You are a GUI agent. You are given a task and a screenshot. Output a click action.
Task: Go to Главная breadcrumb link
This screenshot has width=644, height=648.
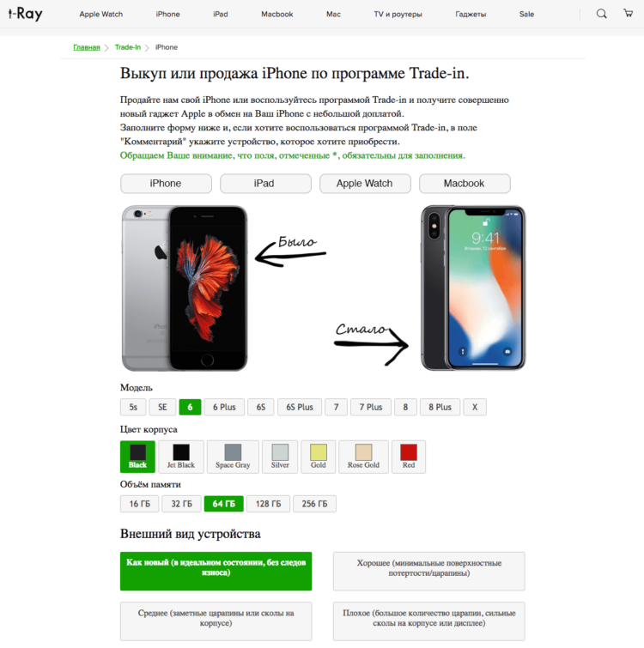[87, 47]
